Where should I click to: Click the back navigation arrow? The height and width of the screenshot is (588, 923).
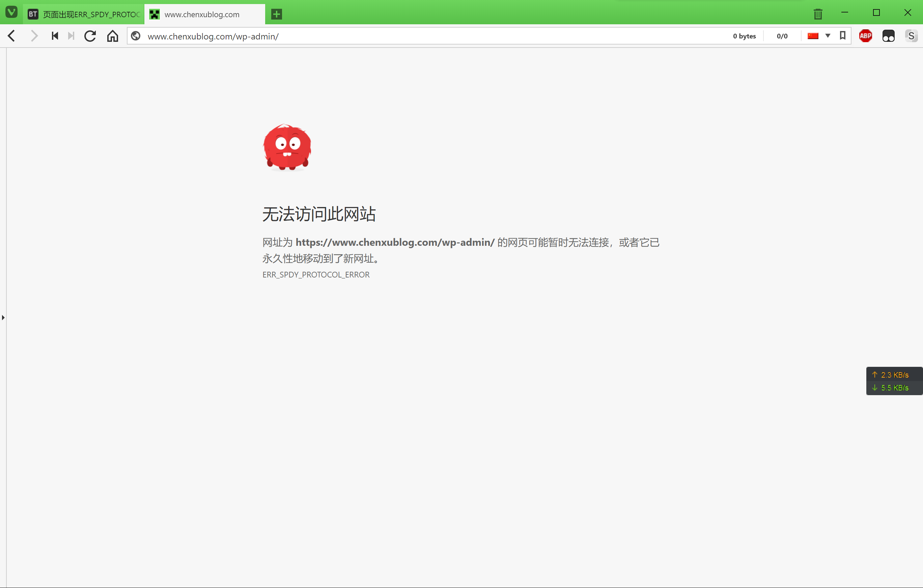click(11, 36)
